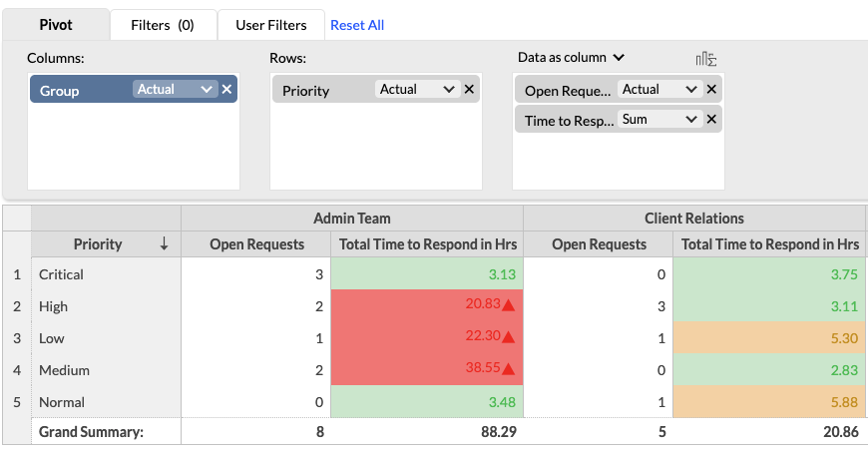Click the red warning triangle beside 20.83
This screenshot has height=459, width=868.
[x=508, y=306]
